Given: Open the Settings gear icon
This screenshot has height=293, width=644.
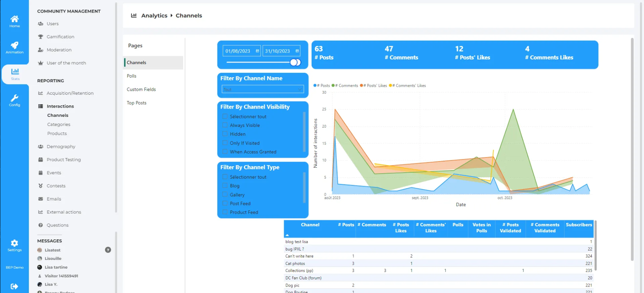Looking at the screenshot, I should click(x=14, y=245).
